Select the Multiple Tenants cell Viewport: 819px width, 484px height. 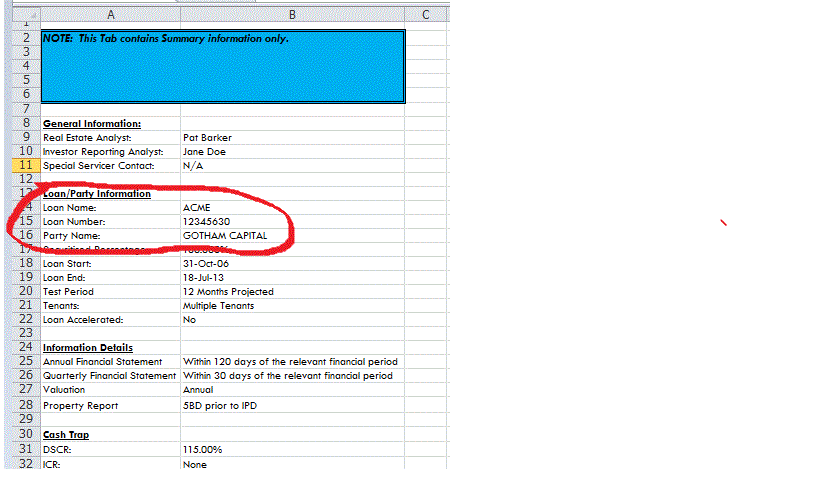click(x=218, y=305)
